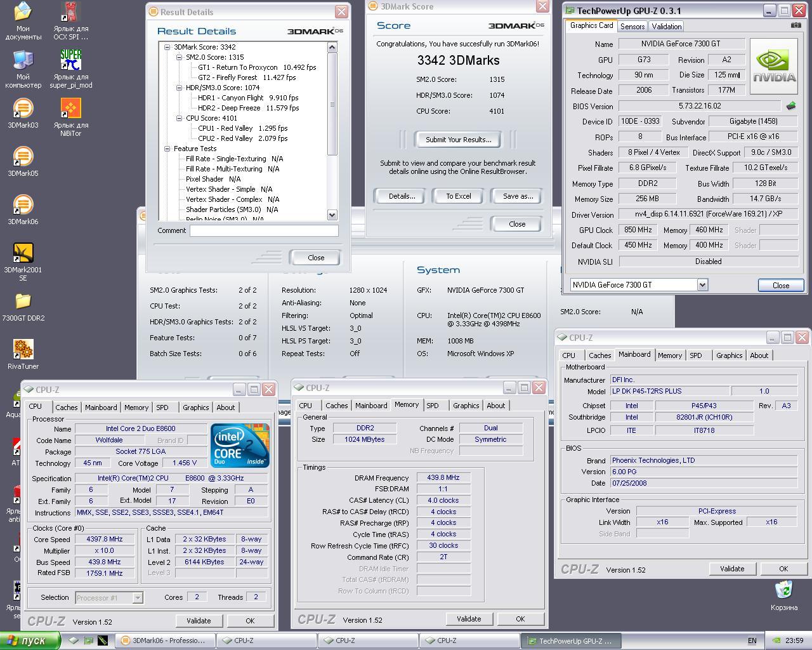The width and height of the screenshot is (812, 650).
Task: Select CPU2 - Red Valley result row
Action: click(x=243, y=138)
